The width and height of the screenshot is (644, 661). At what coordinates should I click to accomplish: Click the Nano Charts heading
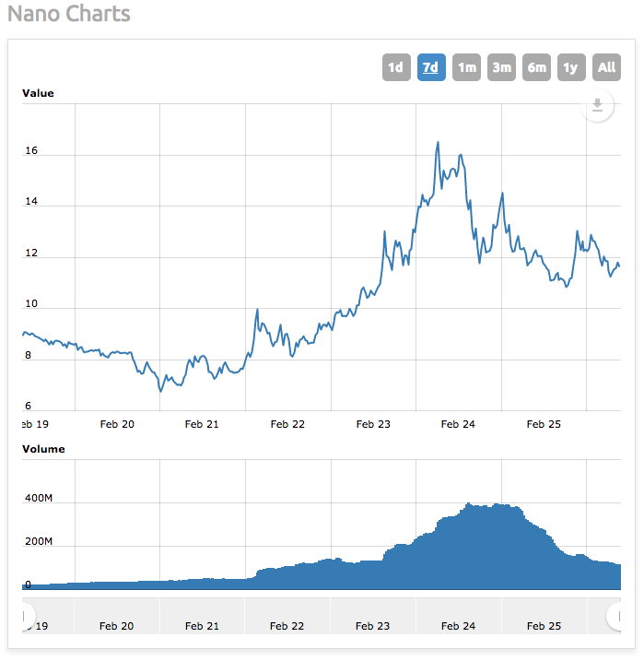coord(69,15)
